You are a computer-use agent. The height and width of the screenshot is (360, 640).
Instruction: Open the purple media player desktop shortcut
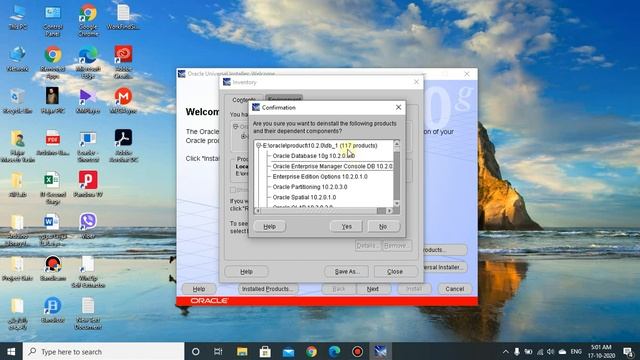88,101
